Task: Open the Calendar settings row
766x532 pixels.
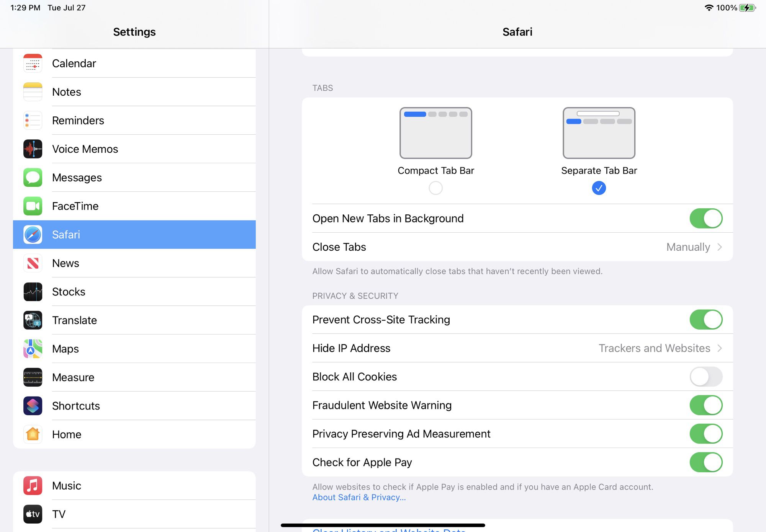Action: click(134, 63)
